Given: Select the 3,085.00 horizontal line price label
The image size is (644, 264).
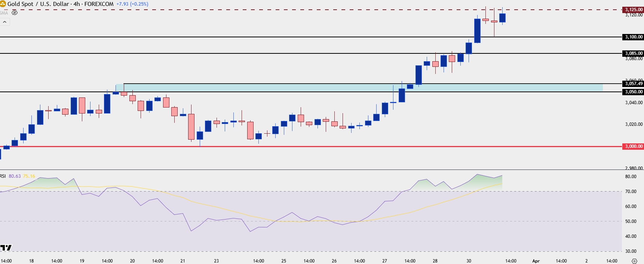Looking at the screenshot, I should point(633,53).
